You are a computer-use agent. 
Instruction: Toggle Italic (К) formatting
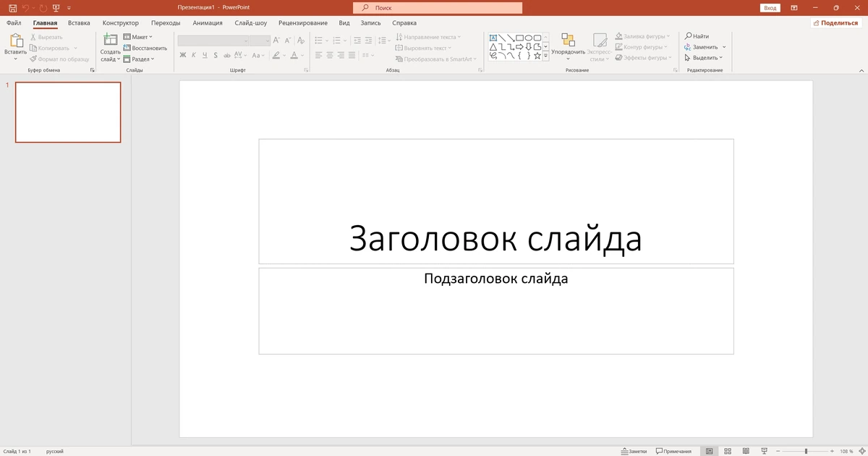pyautogui.click(x=194, y=55)
